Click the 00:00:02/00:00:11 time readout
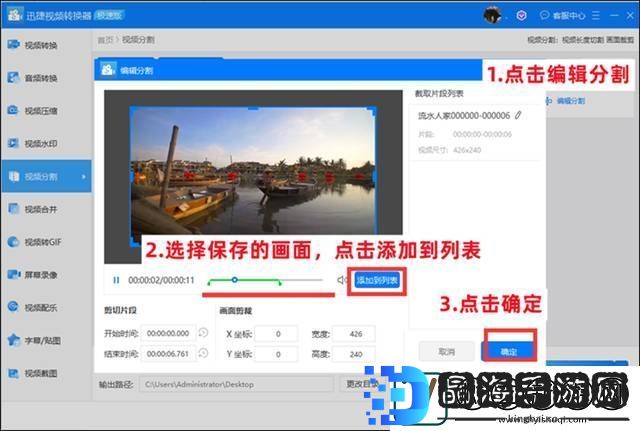The image size is (640, 431). [x=161, y=280]
